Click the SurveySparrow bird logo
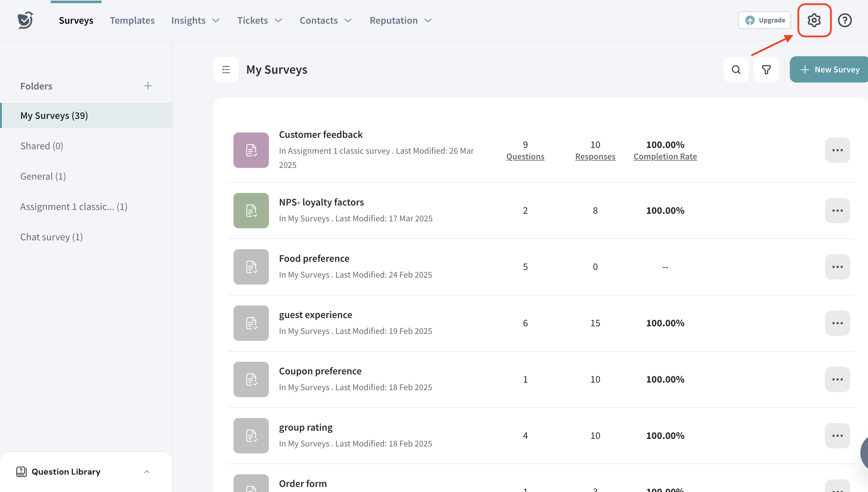This screenshot has width=868, height=492. [x=25, y=20]
